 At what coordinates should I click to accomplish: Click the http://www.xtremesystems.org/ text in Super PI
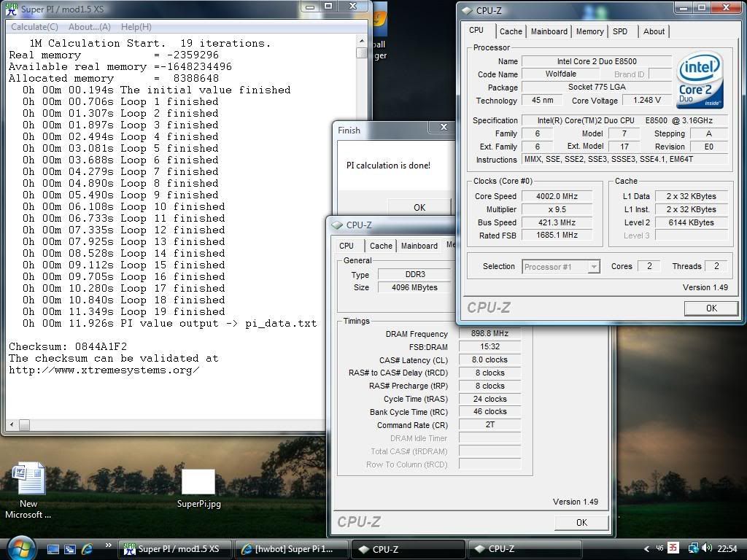(x=104, y=370)
